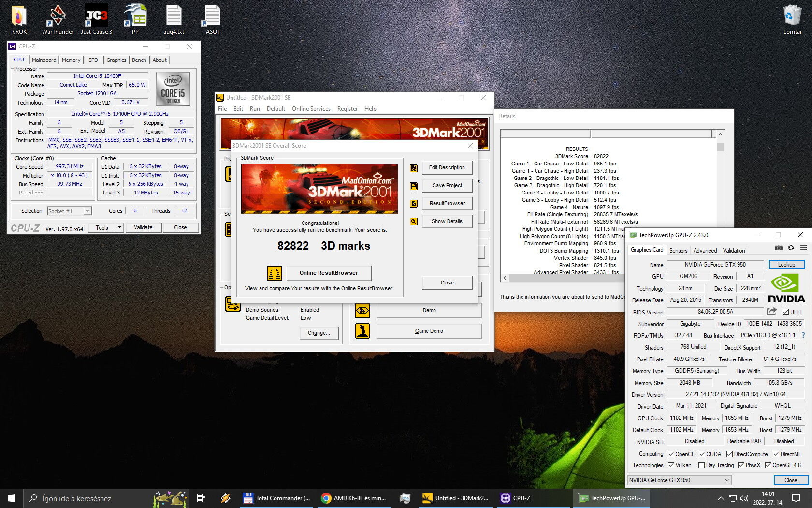The height and width of the screenshot is (508, 812).
Task: Toggle the UEFI checkbox in GPU-Z
Action: [x=785, y=312]
